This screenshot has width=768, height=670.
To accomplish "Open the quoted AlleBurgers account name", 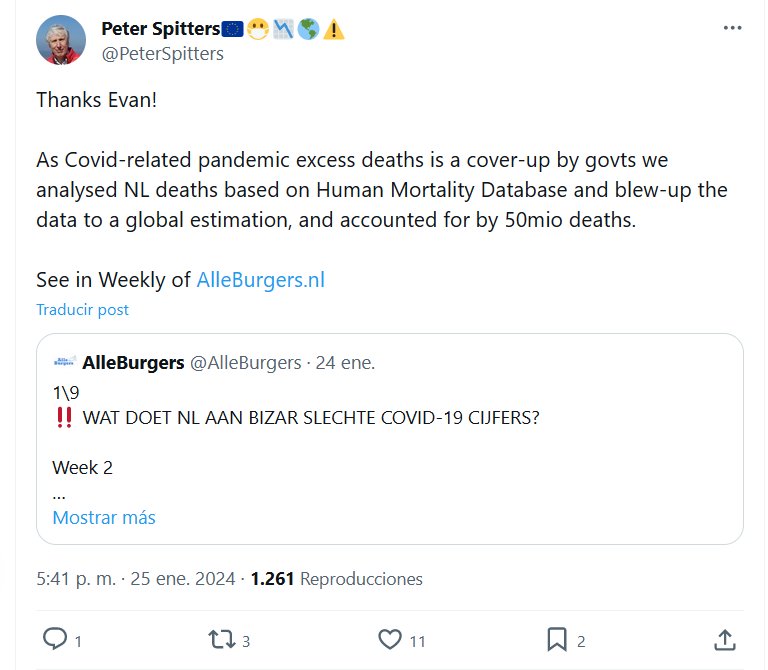I will tap(133, 362).
